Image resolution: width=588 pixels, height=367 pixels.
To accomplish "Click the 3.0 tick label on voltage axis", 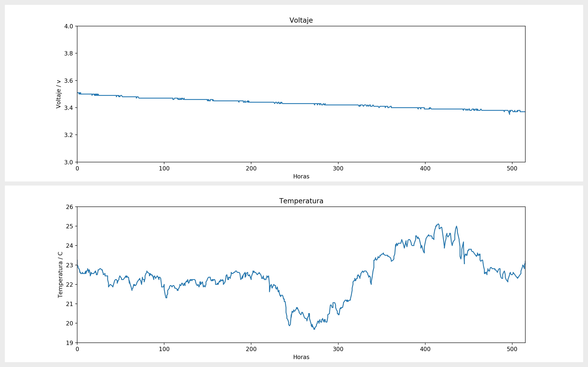I will click(69, 162).
